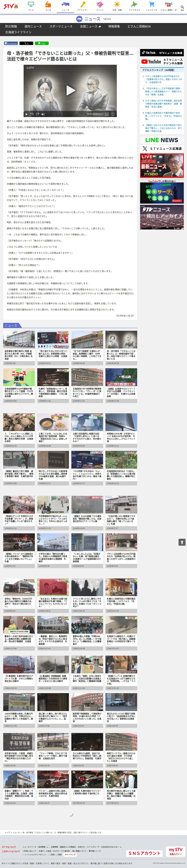Screen dimensions: 187x868
Task: Click the article timestamp 01/29(水) 18:28
Action: click(x=125, y=316)
